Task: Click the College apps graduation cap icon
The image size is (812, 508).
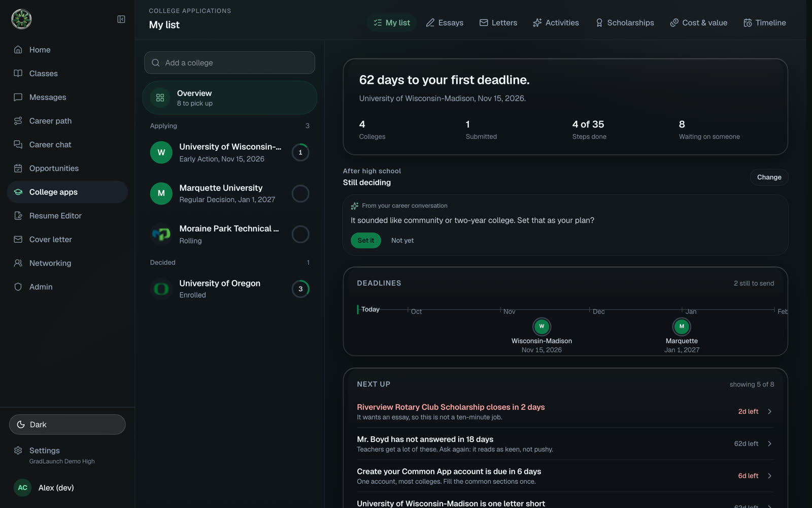Action: (18, 192)
